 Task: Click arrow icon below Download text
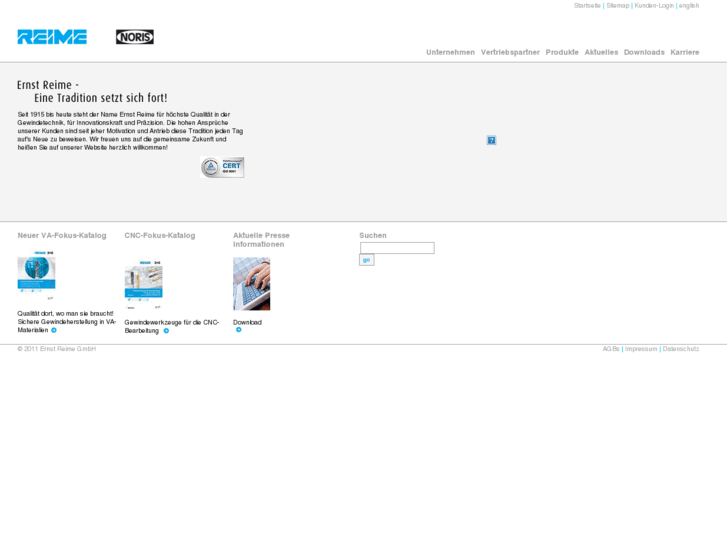pos(238,330)
